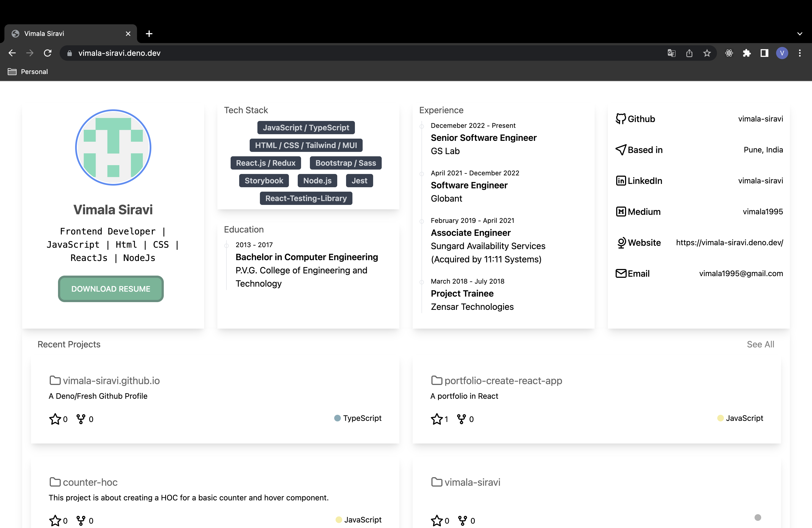Open the portfolio-create-react-app project
This screenshot has height=528, width=812.
tap(503, 380)
